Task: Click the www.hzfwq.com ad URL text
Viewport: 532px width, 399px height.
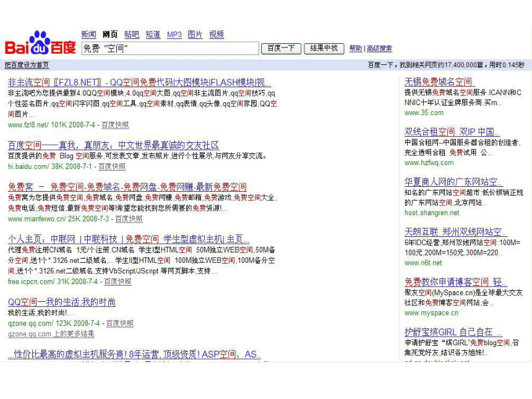Action: tap(429, 163)
